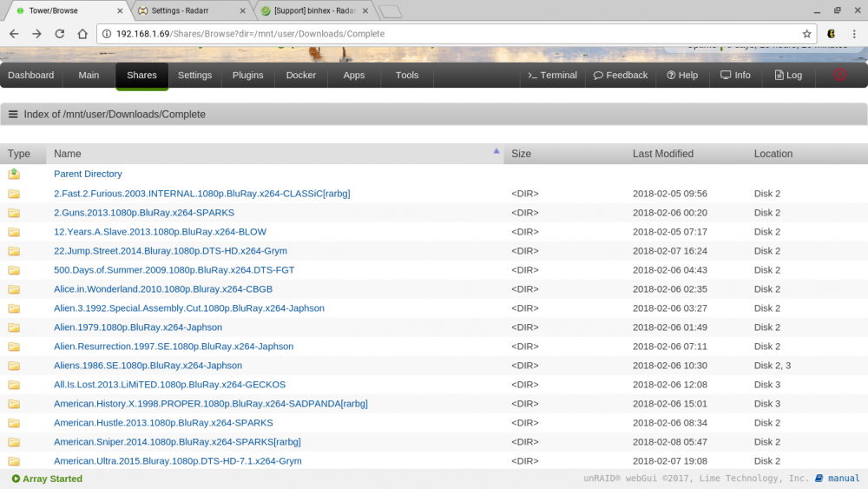868x489 pixels.
Task: Click the red power icon in navbar
Action: coord(839,75)
